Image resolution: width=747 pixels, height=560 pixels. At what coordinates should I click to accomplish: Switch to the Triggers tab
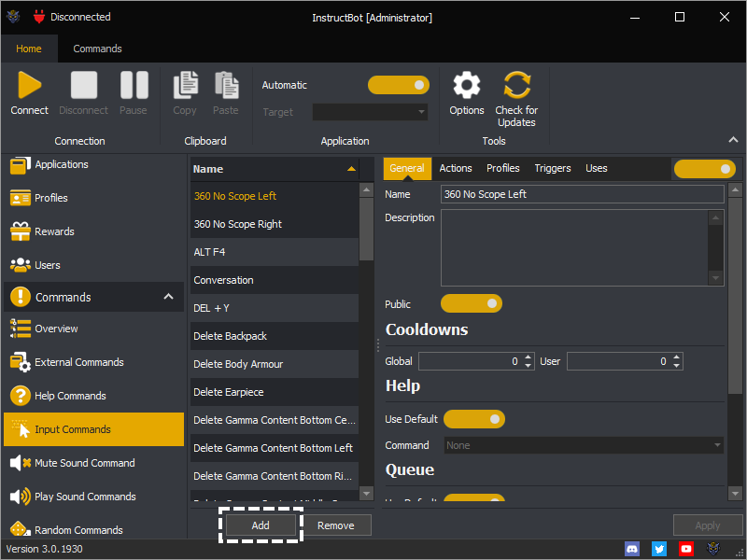[x=553, y=169]
